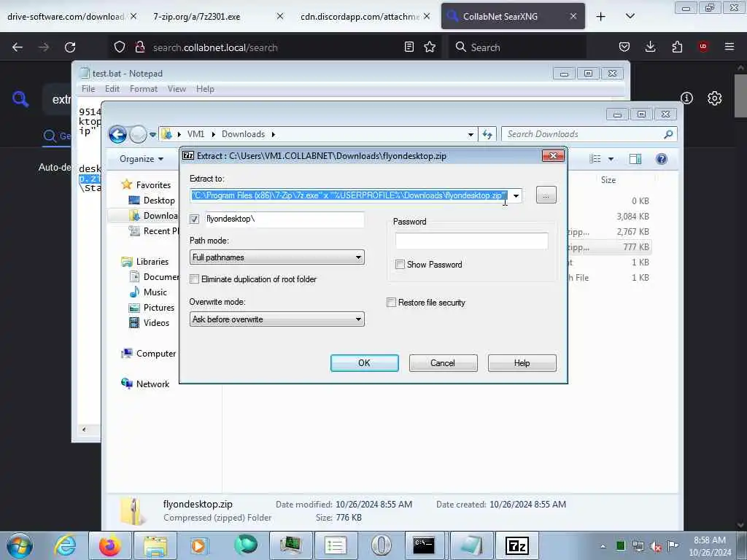Viewport: 747px width, 560px height.
Task: Click the Size column header
Action: pyautogui.click(x=608, y=180)
